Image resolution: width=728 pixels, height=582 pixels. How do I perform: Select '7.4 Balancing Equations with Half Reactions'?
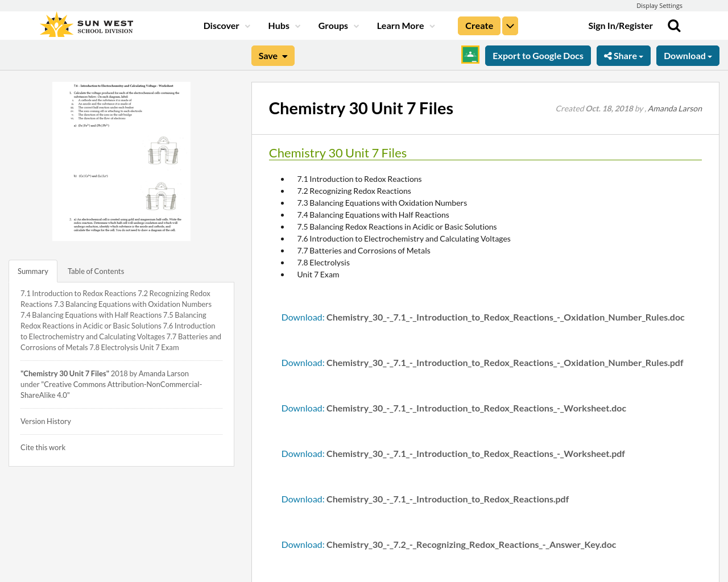[373, 215]
